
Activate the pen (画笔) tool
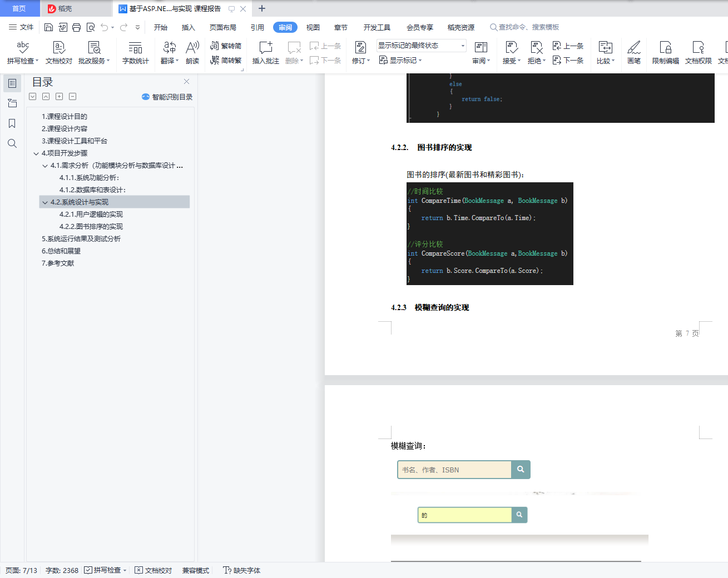coord(634,53)
